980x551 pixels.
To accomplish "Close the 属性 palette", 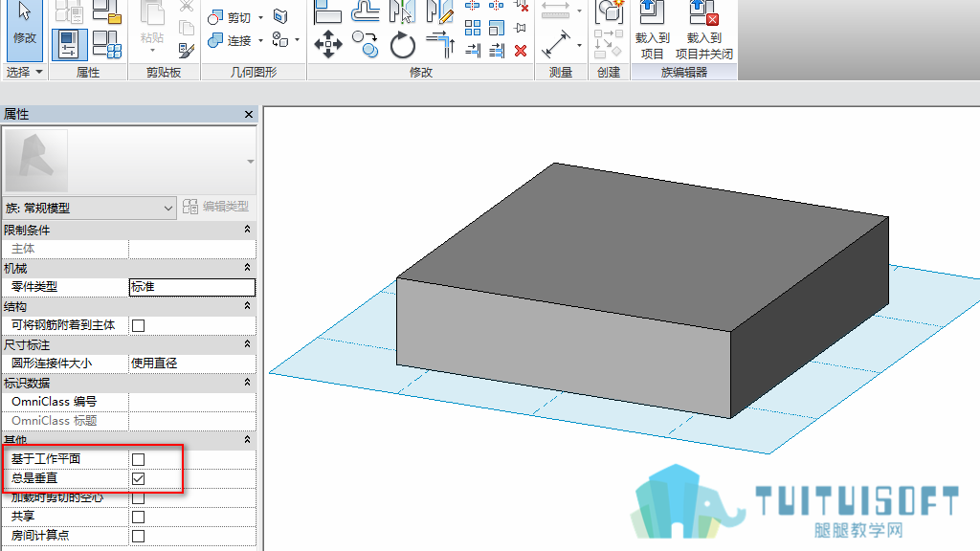I will [x=249, y=115].
